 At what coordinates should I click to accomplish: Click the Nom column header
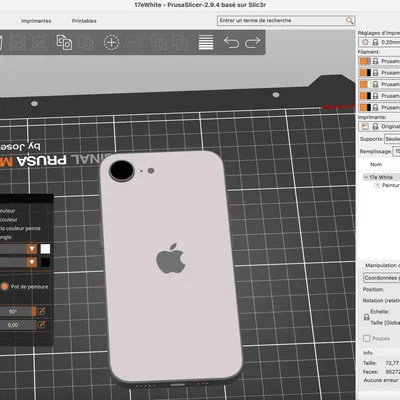click(376, 164)
